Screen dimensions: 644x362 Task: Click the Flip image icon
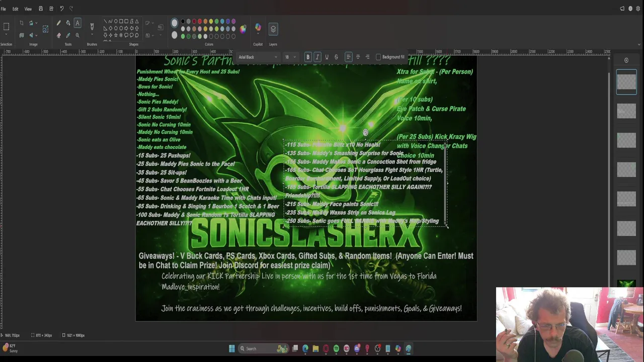[31, 35]
